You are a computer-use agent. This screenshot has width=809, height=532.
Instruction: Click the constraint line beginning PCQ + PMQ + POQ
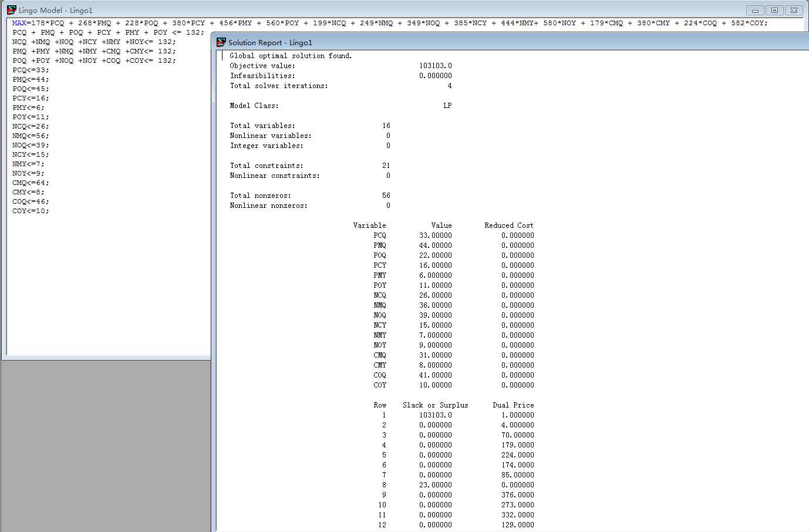(108, 32)
